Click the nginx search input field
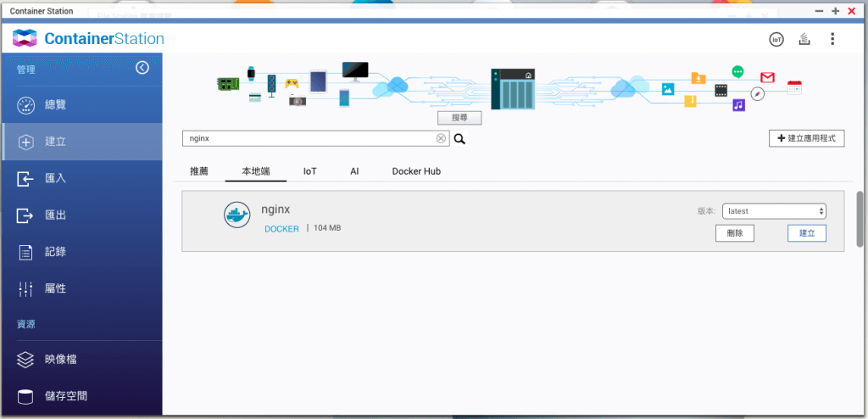The width and height of the screenshot is (868, 419). 309,139
